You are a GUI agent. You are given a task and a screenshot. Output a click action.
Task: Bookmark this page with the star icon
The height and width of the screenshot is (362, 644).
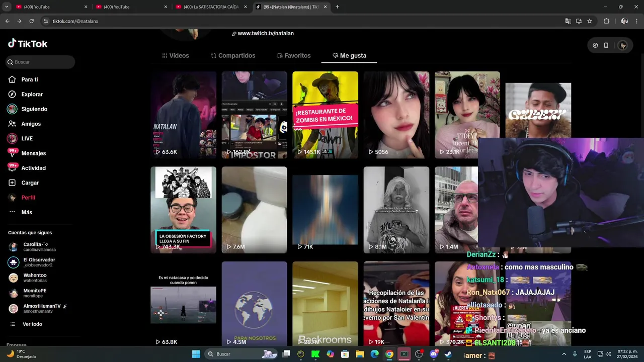(x=590, y=21)
